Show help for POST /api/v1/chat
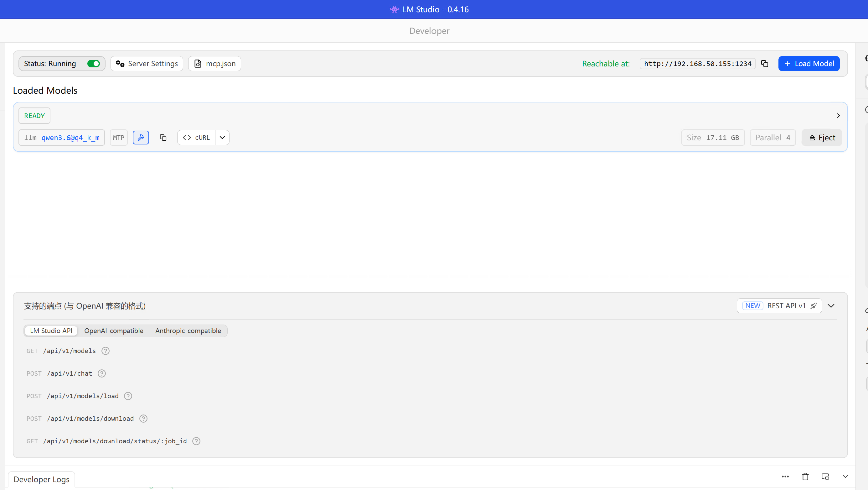The width and height of the screenshot is (868, 490). 102,374
